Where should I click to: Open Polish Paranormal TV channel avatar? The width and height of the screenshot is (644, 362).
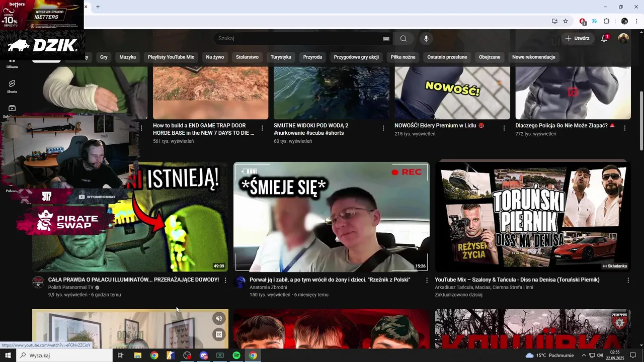pos(38,282)
